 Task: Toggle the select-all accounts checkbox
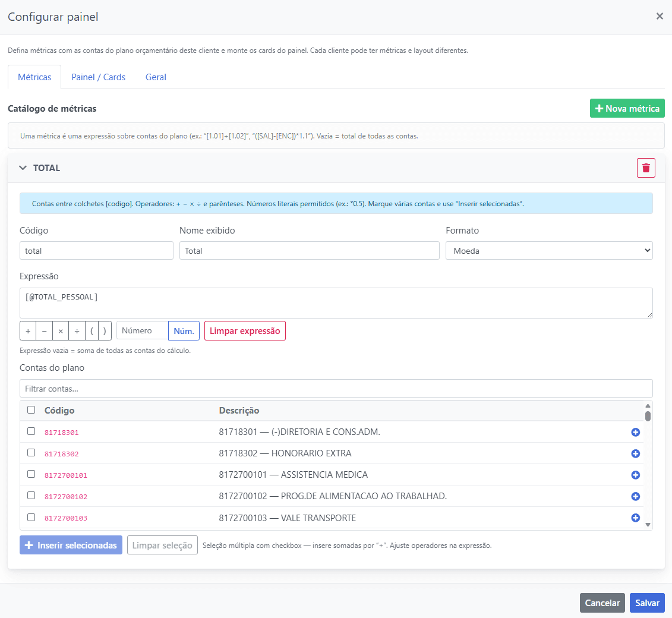31,409
